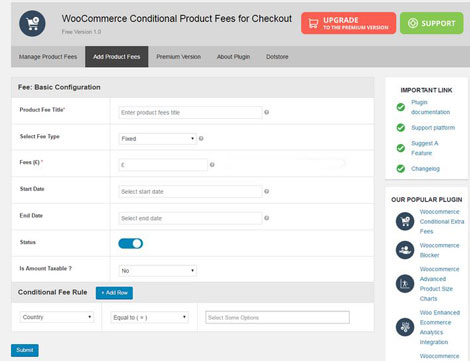Click green check icon next to Suggest A Feature

click(x=401, y=148)
